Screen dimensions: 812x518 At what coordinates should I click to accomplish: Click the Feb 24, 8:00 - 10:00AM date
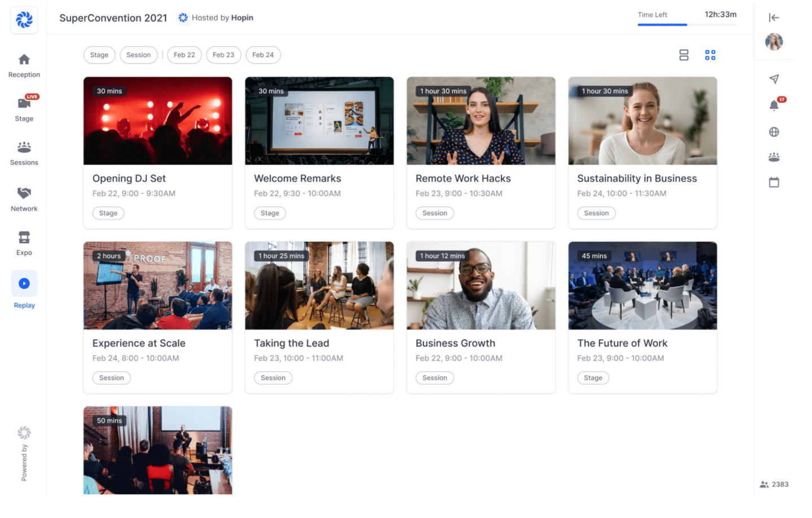coord(136,358)
